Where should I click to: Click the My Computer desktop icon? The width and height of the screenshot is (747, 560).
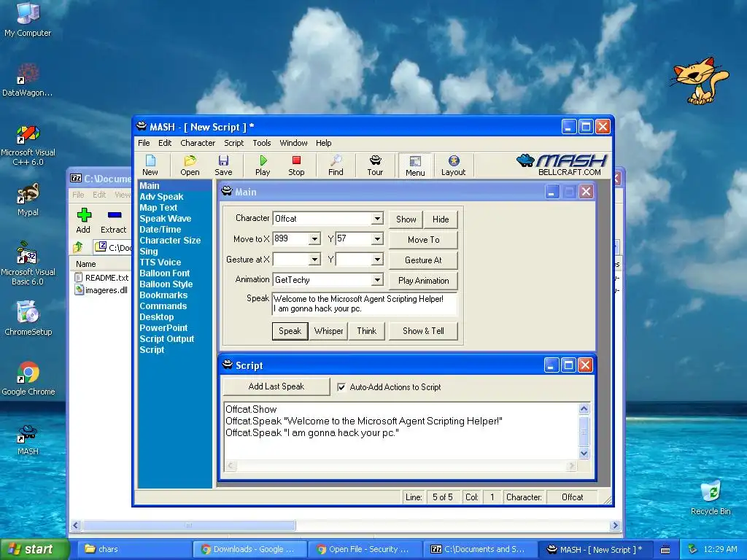(28, 19)
